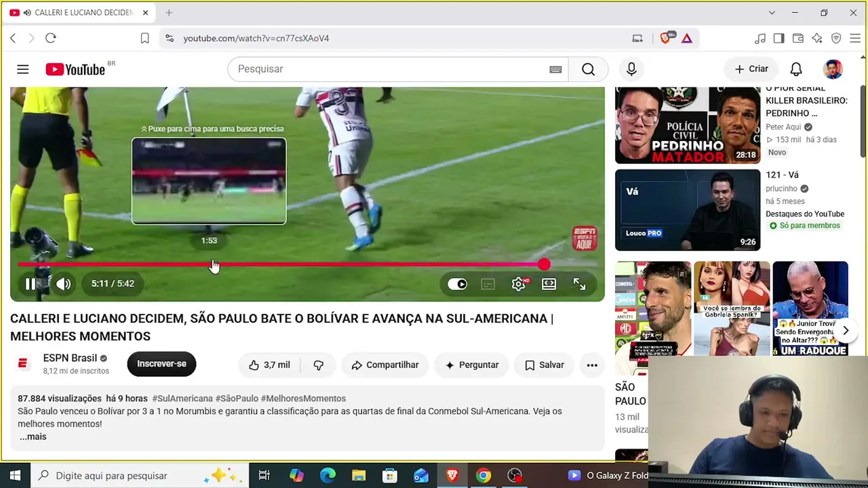Open the #SãoPaulo hashtag
Screen dimensions: 868x488
click(237, 399)
